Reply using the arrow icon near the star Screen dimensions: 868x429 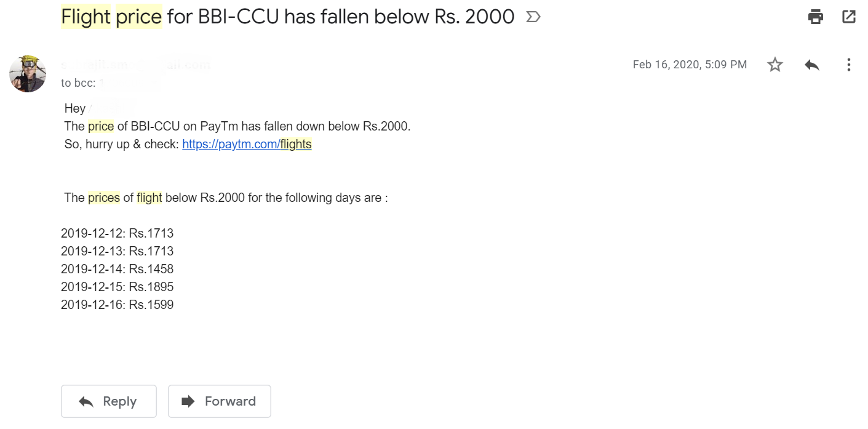pyautogui.click(x=812, y=65)
